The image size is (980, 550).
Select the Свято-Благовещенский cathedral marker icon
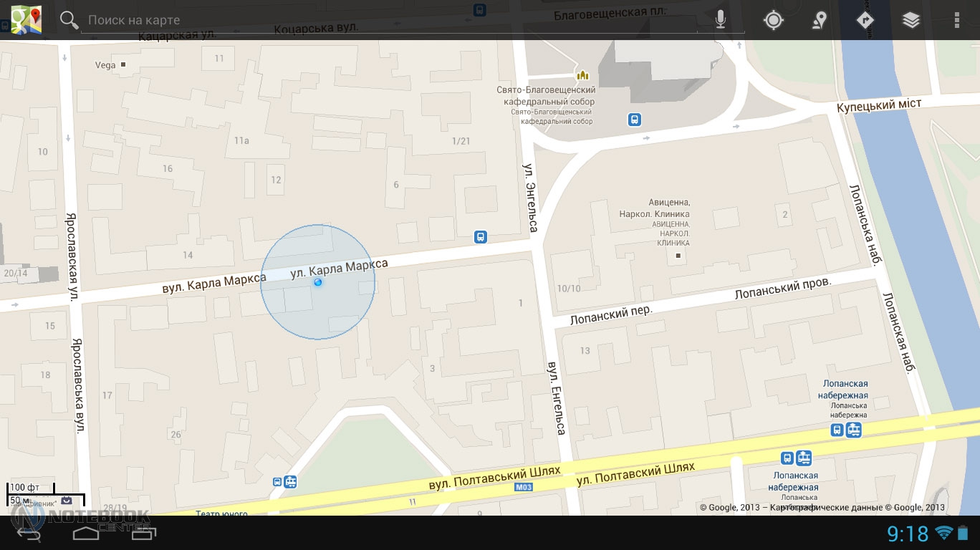pyautogui.click(x=582, y=74)
